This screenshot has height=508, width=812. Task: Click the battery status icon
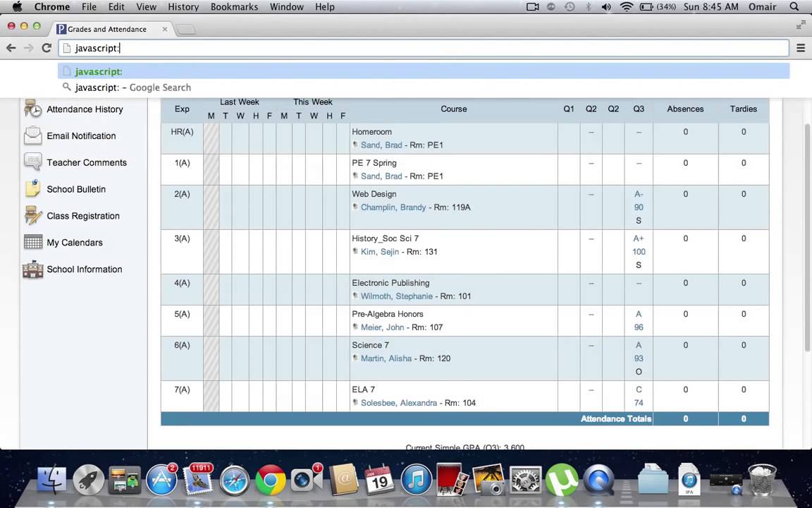[646, 7]
